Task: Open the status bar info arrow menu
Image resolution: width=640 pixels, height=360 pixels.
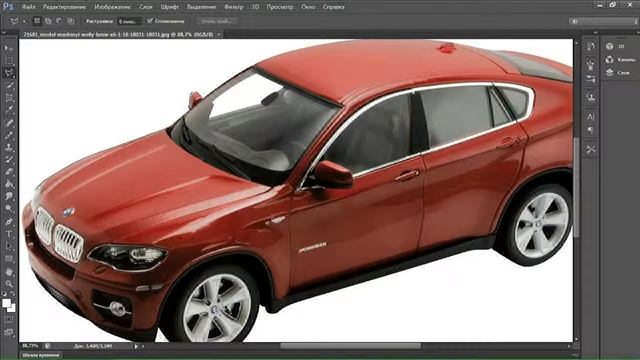Action: pos(136,346)
